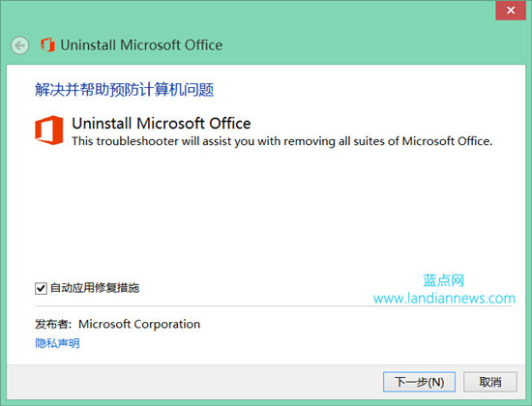
Task: Click the gray footer bar left of 下一步
Action: pos(194,382)
